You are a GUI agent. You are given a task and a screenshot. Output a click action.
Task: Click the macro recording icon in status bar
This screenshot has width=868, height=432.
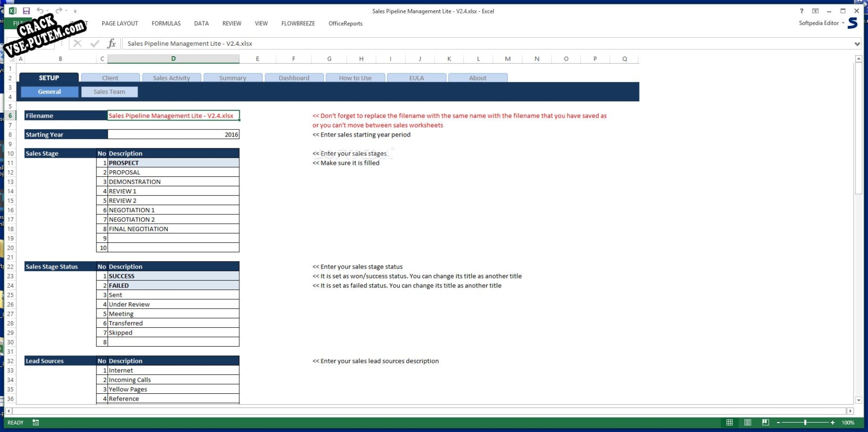[x=36, y=423]
